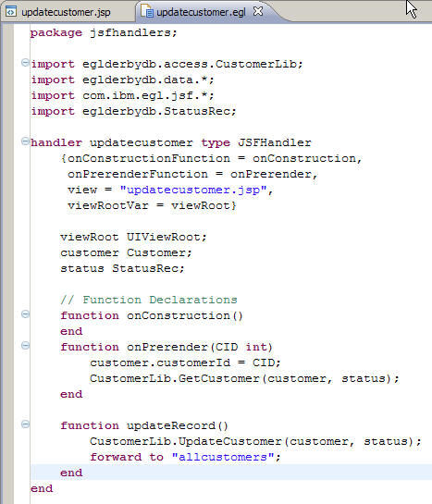The image size is (432, 504).
Task: Collapse the import statements fold
Action: click(x=25, y=63)
